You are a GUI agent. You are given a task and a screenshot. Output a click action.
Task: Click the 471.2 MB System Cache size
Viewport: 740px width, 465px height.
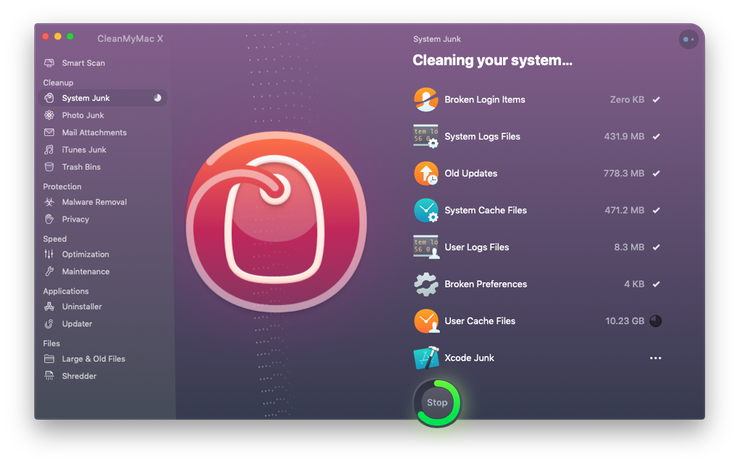click(x=624, y=210)
